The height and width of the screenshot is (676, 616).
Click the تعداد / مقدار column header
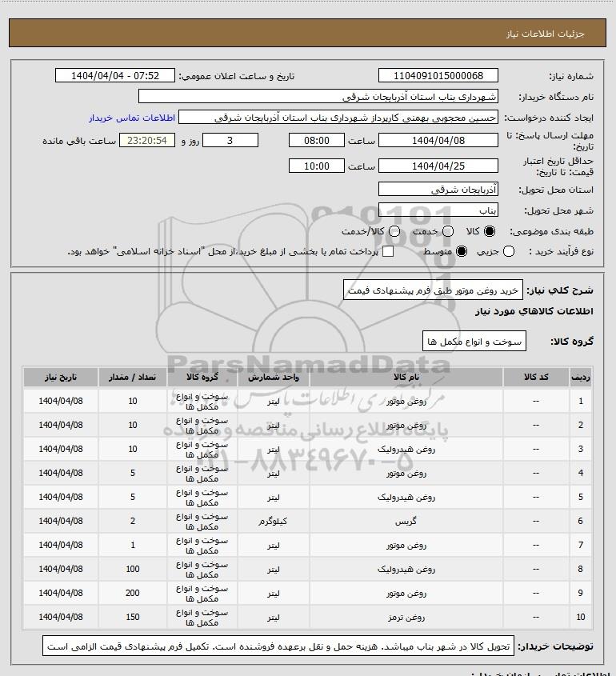click(x=132, y=377)
